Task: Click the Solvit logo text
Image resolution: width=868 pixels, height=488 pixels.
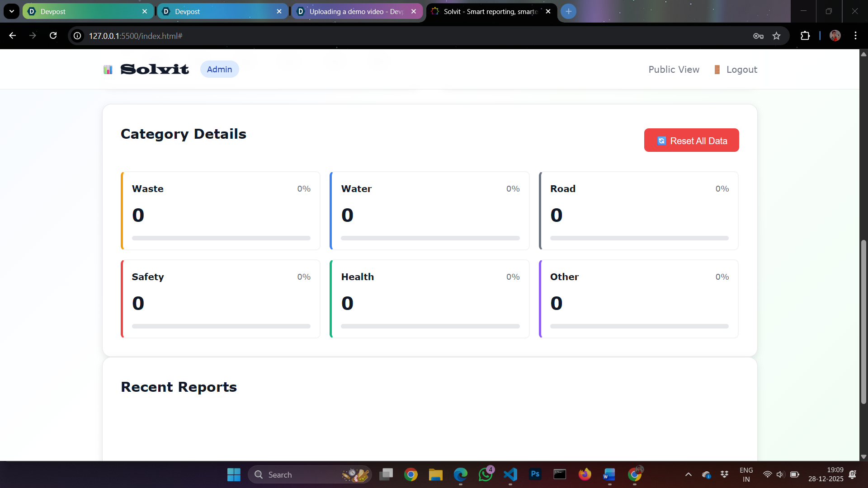Action: tap(155, 69)
